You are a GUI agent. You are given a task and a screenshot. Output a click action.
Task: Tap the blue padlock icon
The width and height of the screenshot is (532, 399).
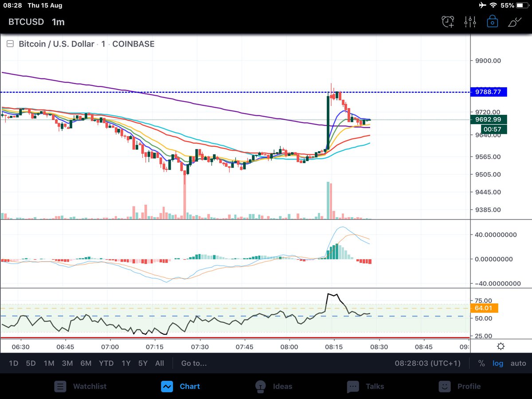pos(492,21)
